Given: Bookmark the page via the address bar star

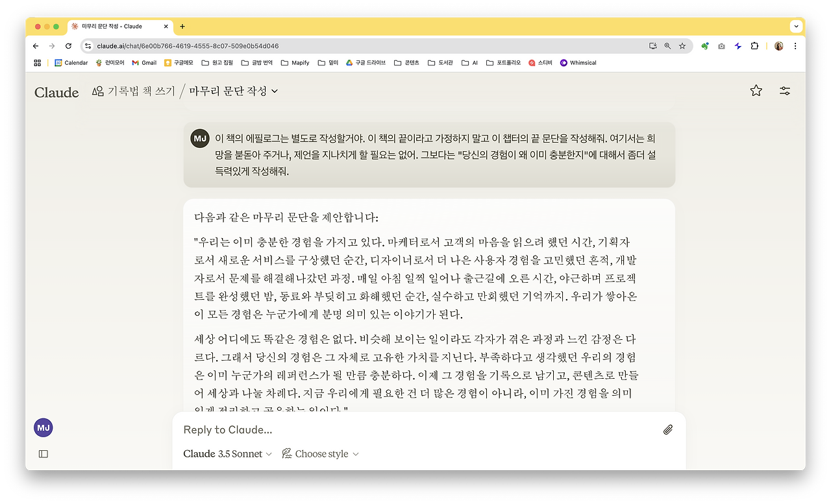Looking at the screenshot, I should pyautogui.click(x=682, y=46).
